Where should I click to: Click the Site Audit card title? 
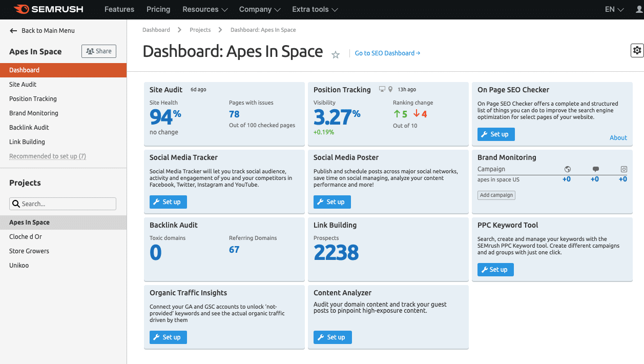[166, 90]
